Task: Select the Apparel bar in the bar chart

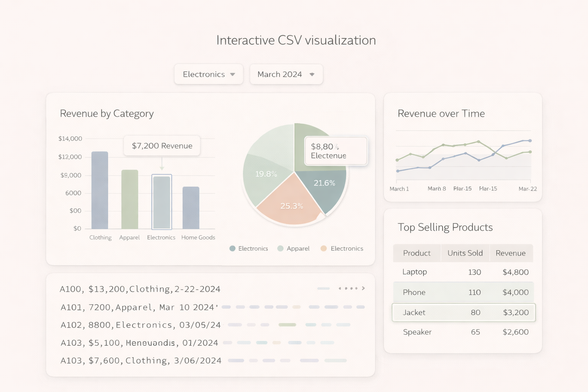Action: pyautogui.click(x=130, y=199)
